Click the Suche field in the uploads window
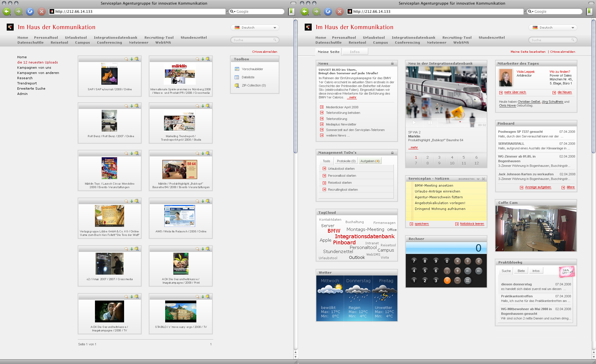The image size is (596, 364). click(255, 40)
